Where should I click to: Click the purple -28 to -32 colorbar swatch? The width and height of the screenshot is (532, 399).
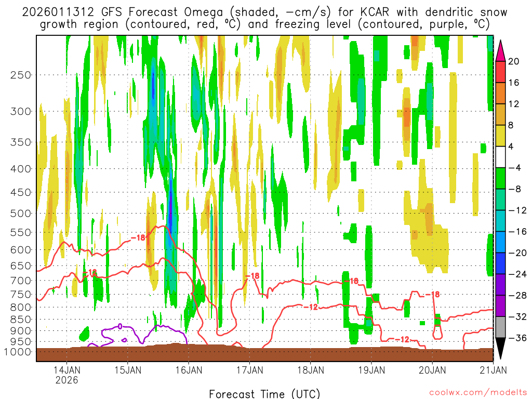click(x=500, y=306)
